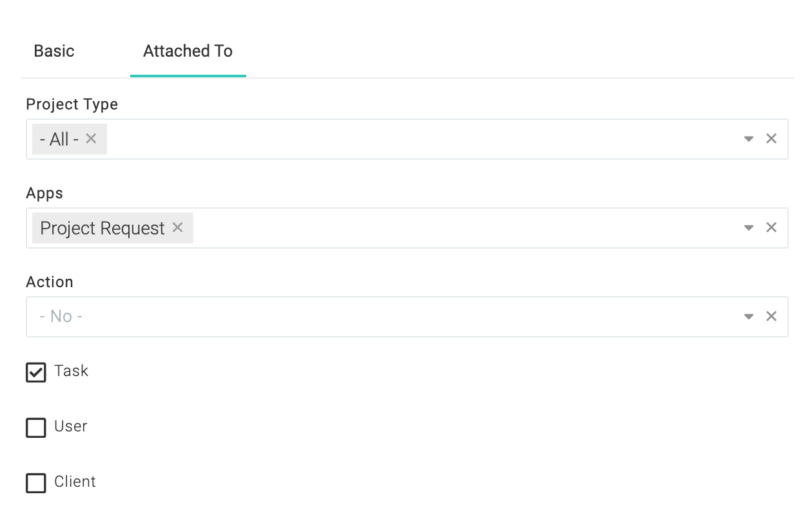Screen dimensions: 812x519
Task: Clear the Action field value
Action: 771,316
